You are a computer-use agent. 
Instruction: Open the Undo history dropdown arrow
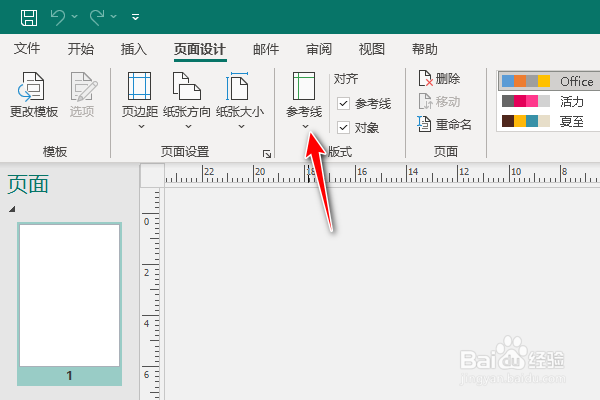pos(75,17)
